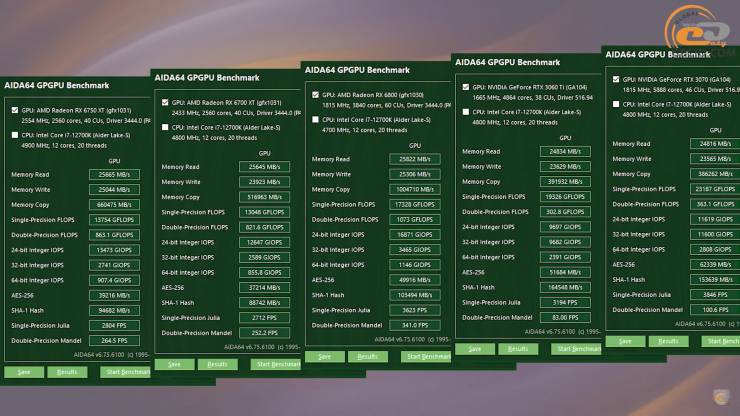Enable the CPU checkbox in RTX 3060 Ti window
Image resolution: width=740 pixels, height=416 pixels.
466,112
